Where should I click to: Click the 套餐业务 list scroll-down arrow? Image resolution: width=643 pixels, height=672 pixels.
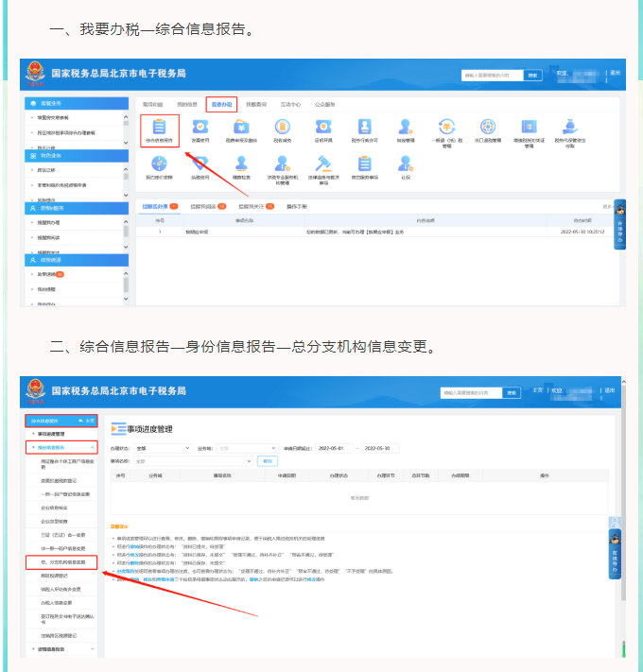point(126,143)
